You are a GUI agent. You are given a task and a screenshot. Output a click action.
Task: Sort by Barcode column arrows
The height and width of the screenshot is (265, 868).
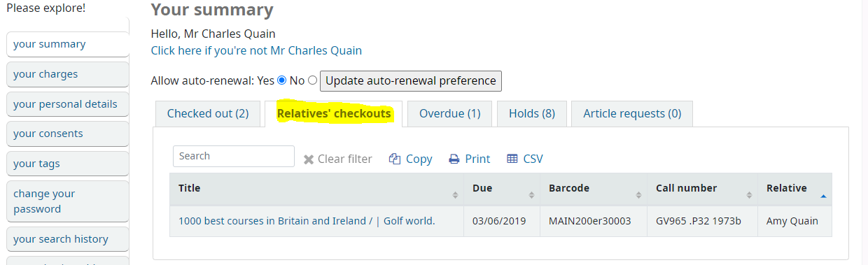(x=638, y=195)
